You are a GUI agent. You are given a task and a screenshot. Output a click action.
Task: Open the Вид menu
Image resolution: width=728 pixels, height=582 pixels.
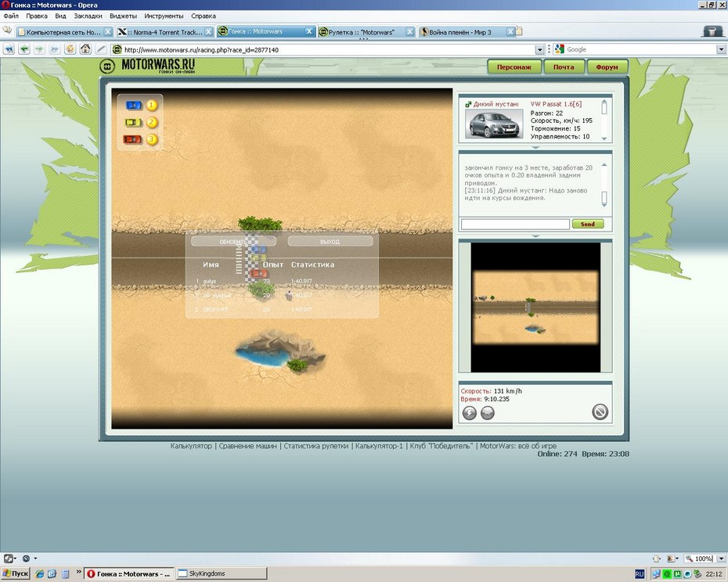coord(60,16)
